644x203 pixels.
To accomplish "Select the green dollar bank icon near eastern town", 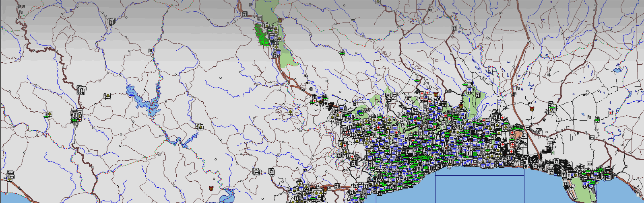I will (x=597, y=119).
